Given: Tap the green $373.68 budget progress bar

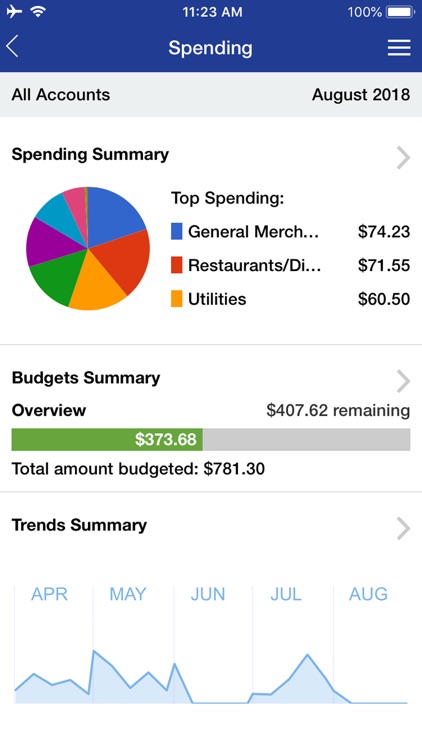Looking at the screenshot, I should [107, 439].
